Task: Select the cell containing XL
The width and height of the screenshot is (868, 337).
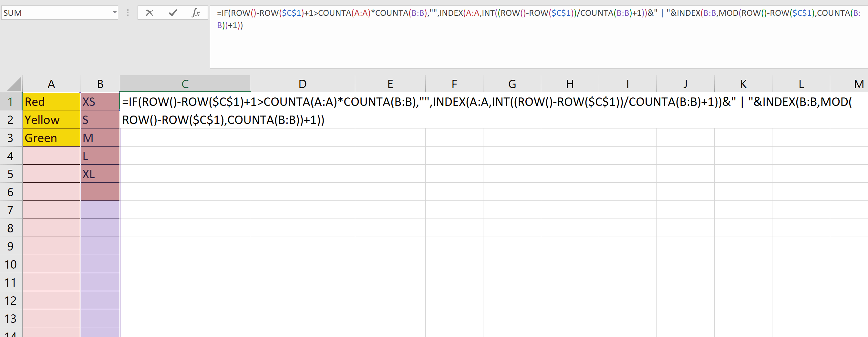Action: (x=100, y=174)
